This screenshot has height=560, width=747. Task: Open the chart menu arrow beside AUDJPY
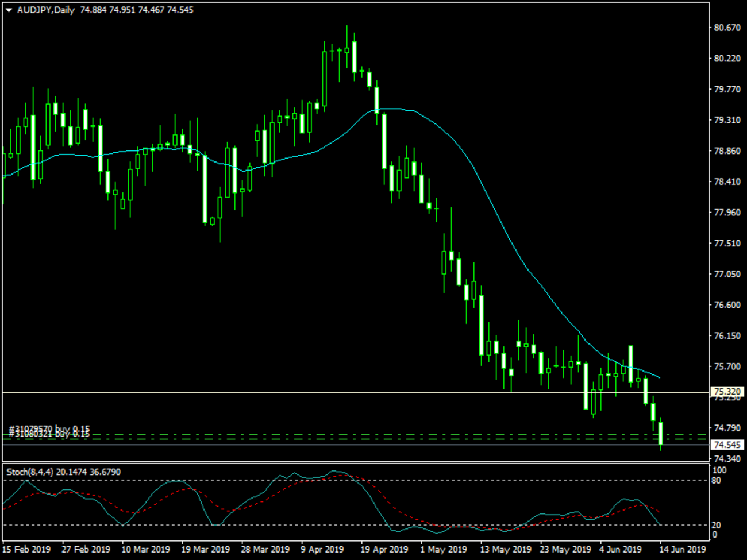point(9,10)
